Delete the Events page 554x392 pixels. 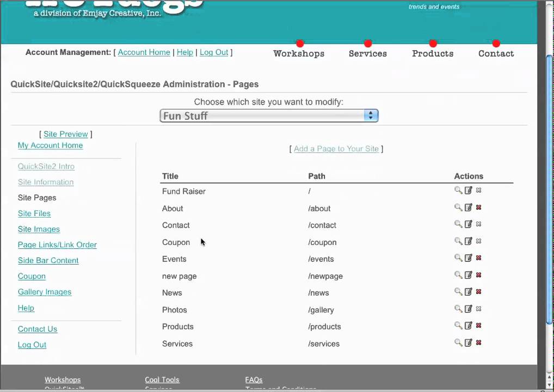click(479, 258)
